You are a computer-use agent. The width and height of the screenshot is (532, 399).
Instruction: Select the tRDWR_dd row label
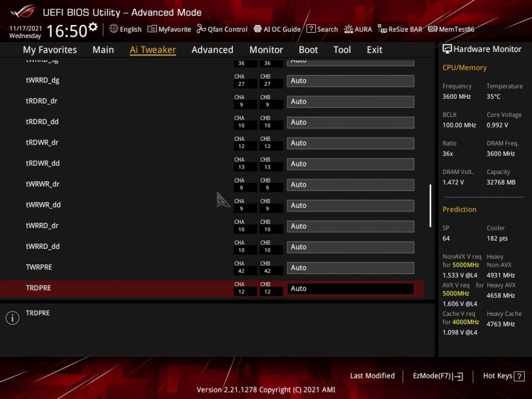click(x=43, y=163)
